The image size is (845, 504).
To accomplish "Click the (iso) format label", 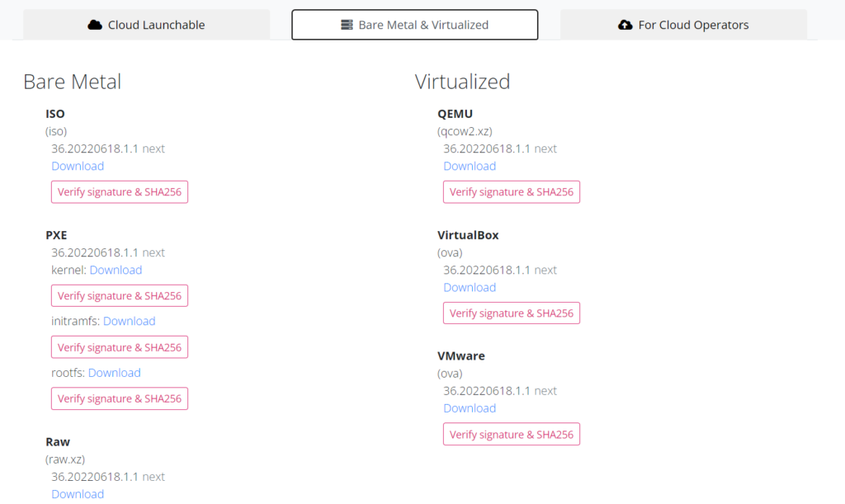I will point(56,131).
